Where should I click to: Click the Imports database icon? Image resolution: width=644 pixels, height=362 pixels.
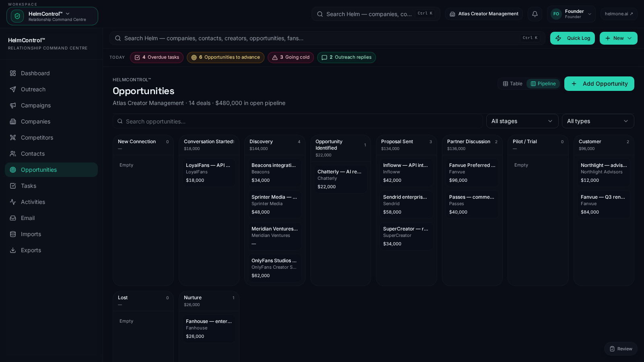13,234
